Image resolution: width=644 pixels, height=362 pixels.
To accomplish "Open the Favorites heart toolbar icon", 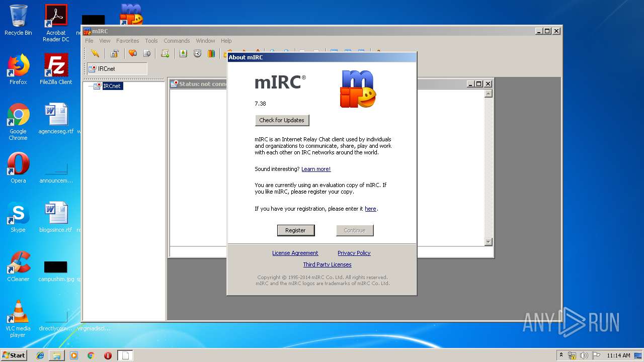I will click(133, 53).
